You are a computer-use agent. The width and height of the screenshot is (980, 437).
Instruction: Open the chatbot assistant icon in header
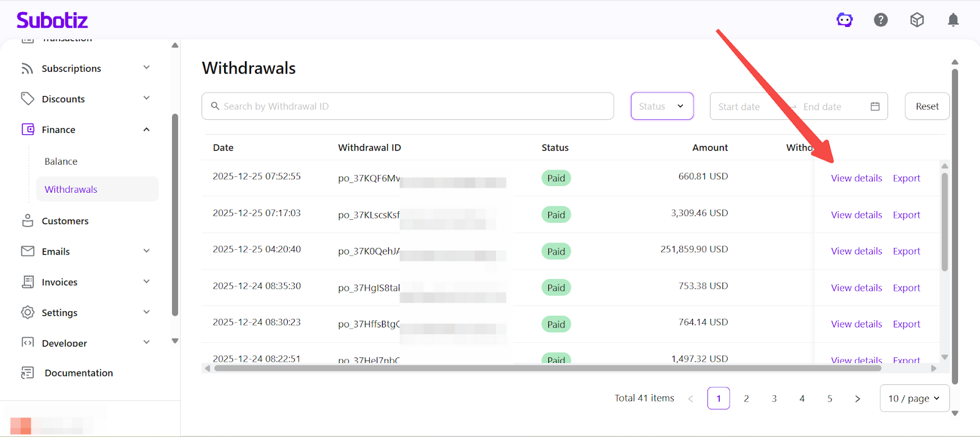[x=845, y=20]
